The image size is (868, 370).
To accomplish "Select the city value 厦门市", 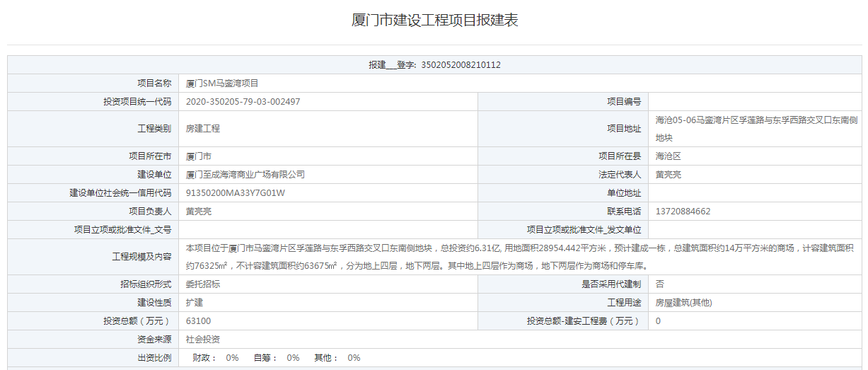I will pos(199,156).
